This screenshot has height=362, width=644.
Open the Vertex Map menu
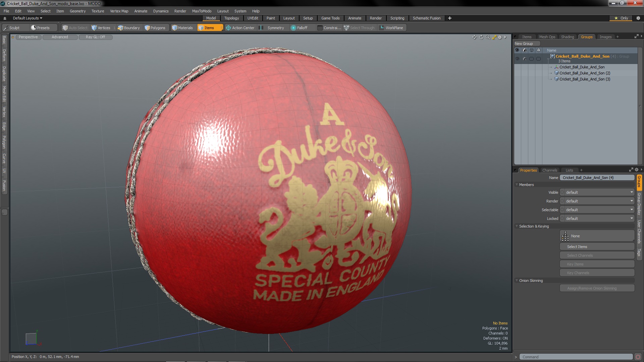[x=119, y=11]
